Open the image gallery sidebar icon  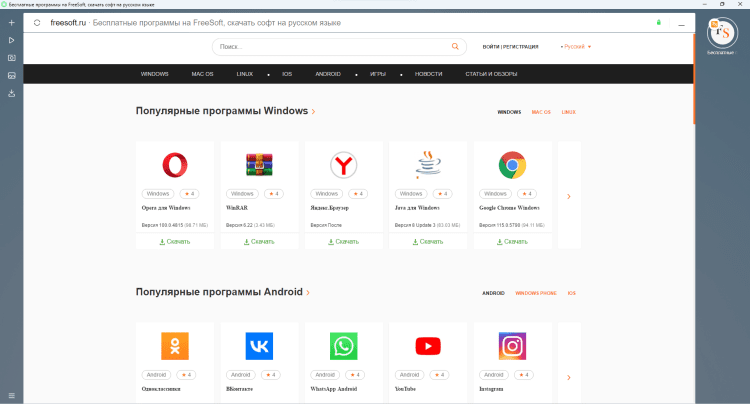click(11, 76)
